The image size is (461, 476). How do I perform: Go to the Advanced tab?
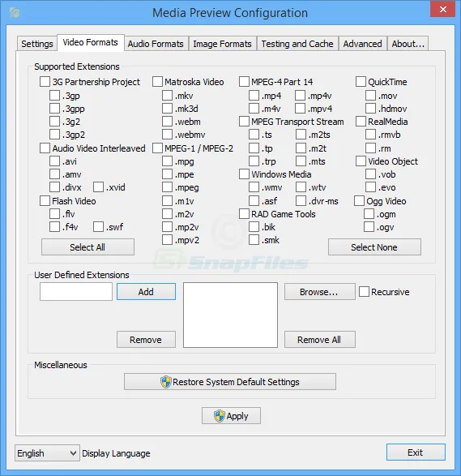[x=362, y=44]
